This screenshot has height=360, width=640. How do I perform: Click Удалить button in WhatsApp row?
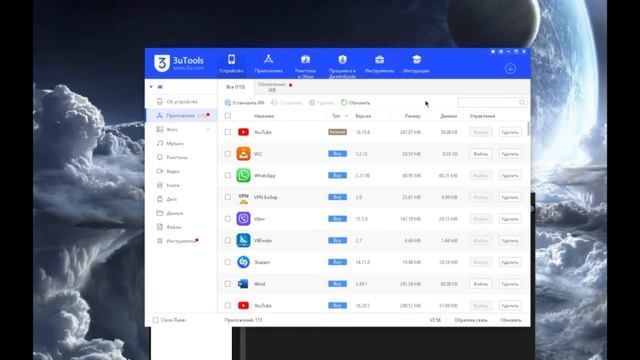510,176
